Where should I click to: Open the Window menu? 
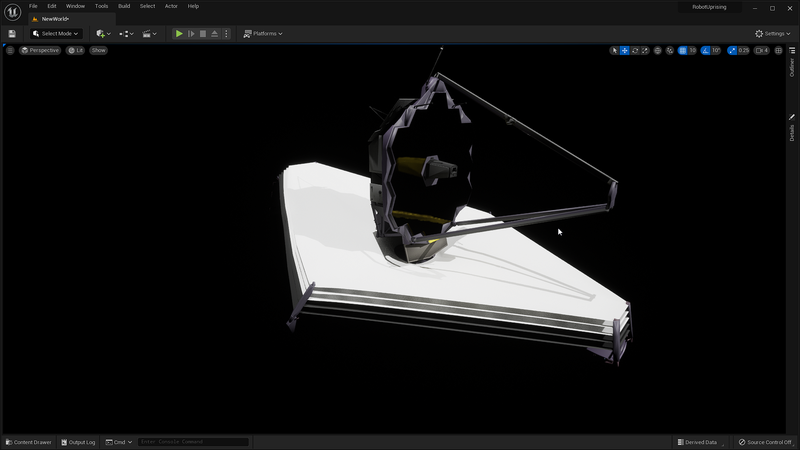[x=75, y=6]
